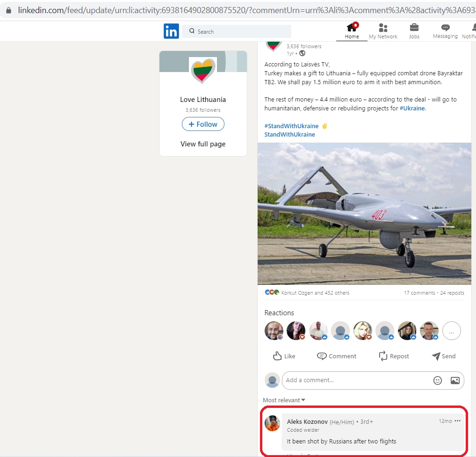Go to the Home tab
The width and height of the screenshot is (476, 457).
pos(352,31)
